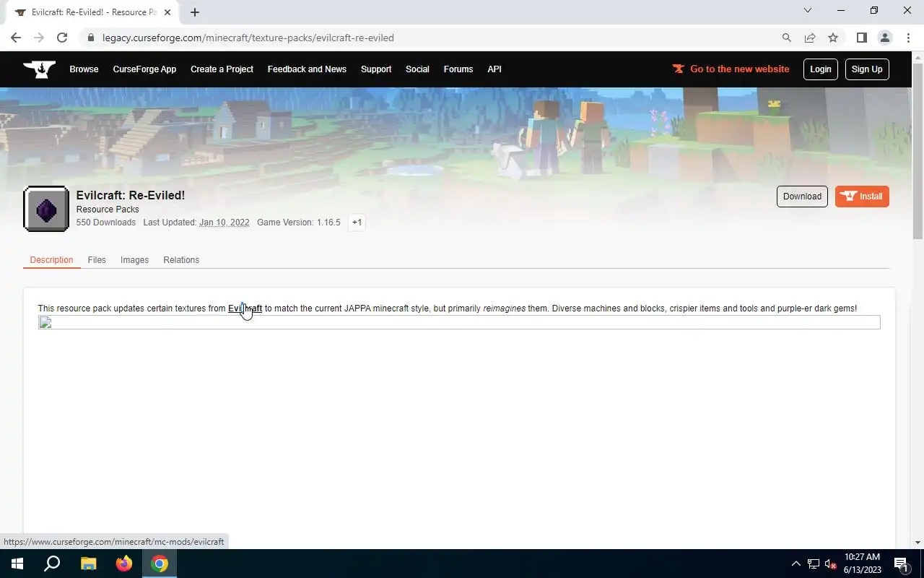Open Feedback and News
Screen dimensions: 924x578
[307, 69]
